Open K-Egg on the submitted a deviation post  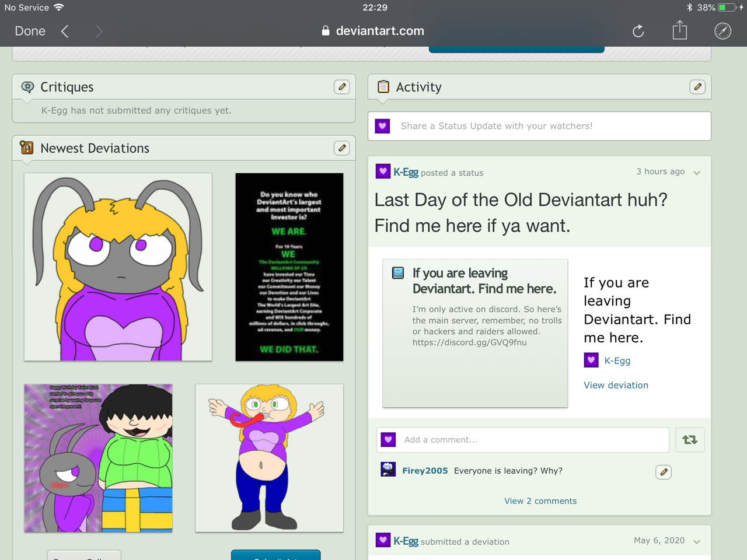(x=406, y=541)
